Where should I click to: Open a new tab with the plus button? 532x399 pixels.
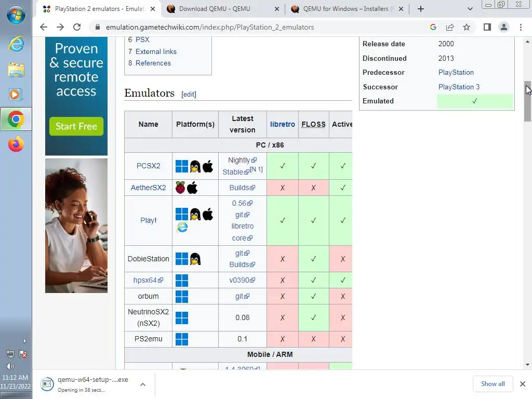pyautogui.click(x=421, y=9)
